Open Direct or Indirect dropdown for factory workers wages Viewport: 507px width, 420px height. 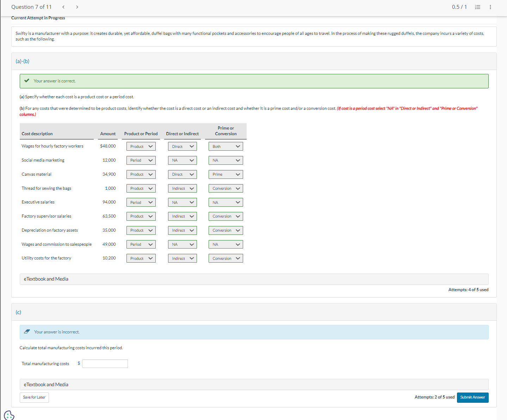(183, 146)
